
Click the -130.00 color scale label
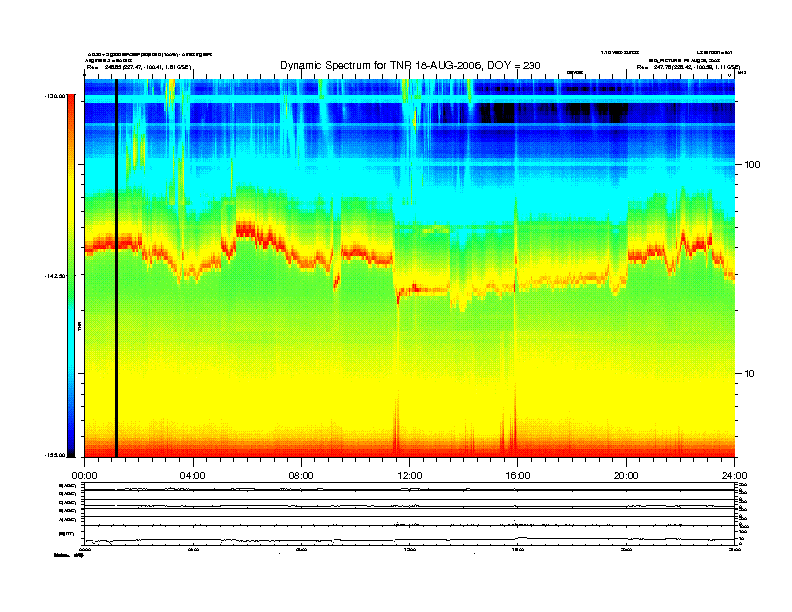tap(55, 95)
